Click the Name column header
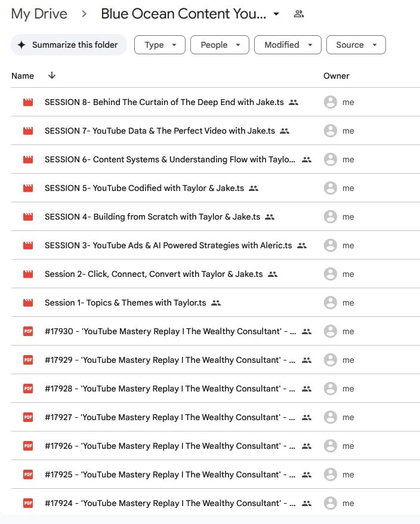The image size is (420, 524). pyautogui.click(x=23, y=76)
